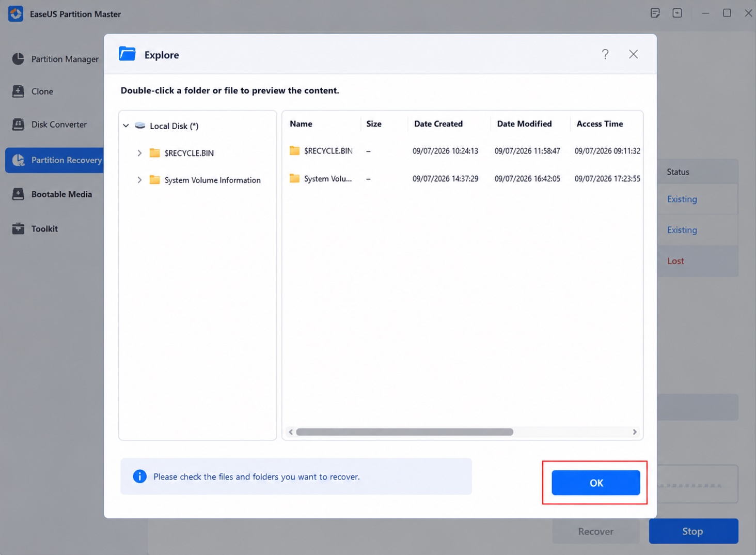
Task: Expand the System Volume Information tree folder
Action: click(x=139, y=180)
